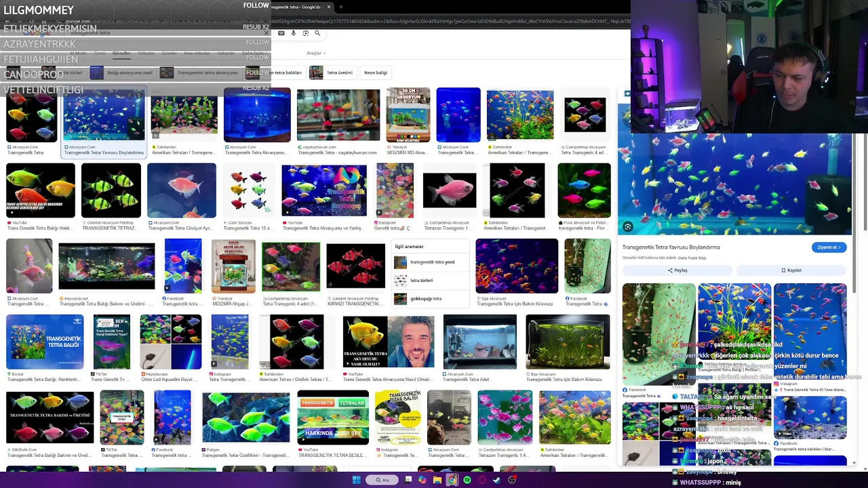Viewport: 868px width, 488px height.
Task: Open Spotify from the taskbar
Action: (467, 480)
